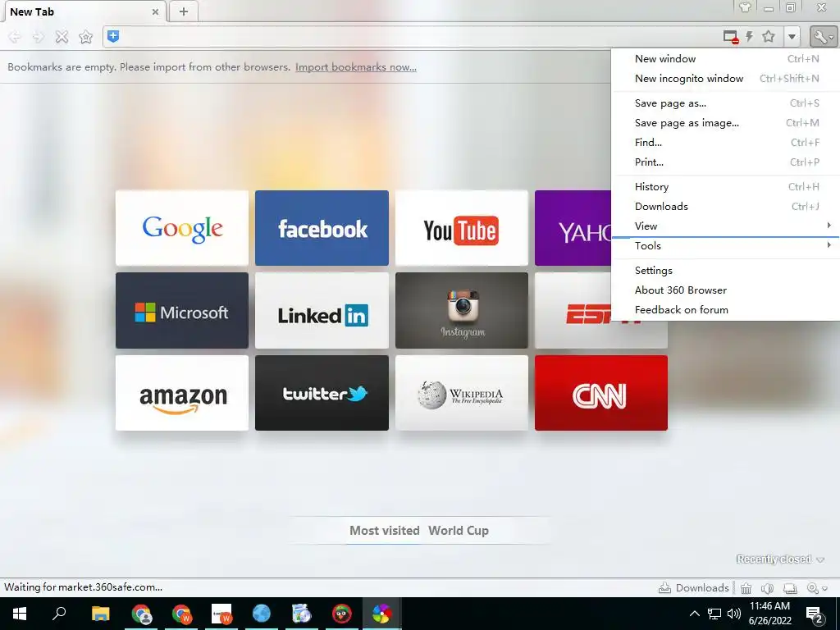Choose Print... from the menu

pyautogui.click(x=726, y=162)
